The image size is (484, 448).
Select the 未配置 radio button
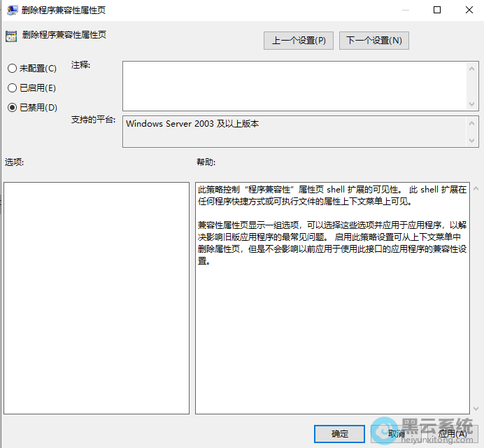click(x=11, y=69)
